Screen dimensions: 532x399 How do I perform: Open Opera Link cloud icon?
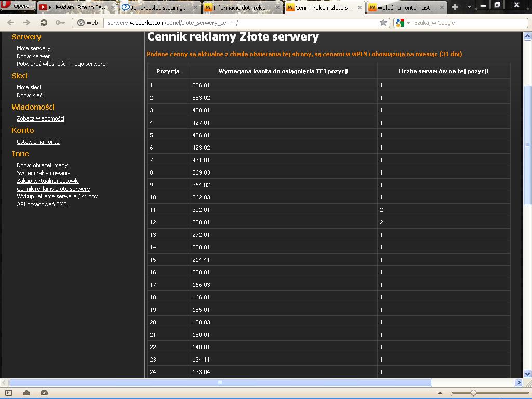[26, 393]
